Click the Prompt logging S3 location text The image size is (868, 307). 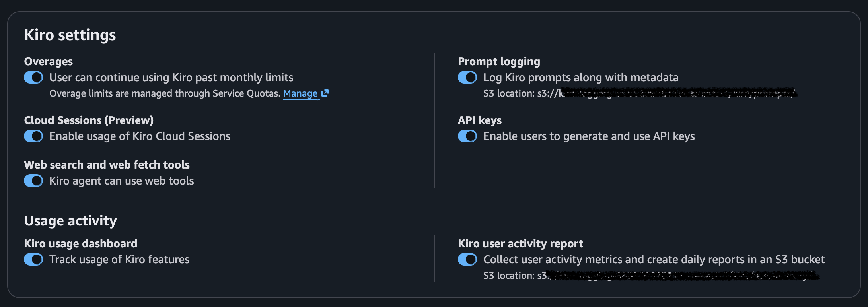tap(640, 93)
